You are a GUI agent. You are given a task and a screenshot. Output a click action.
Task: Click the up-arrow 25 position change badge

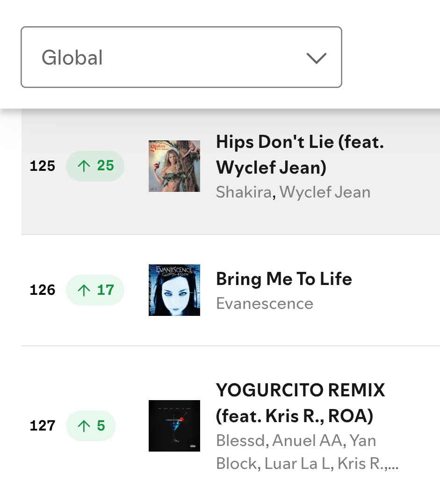point(95,166)
